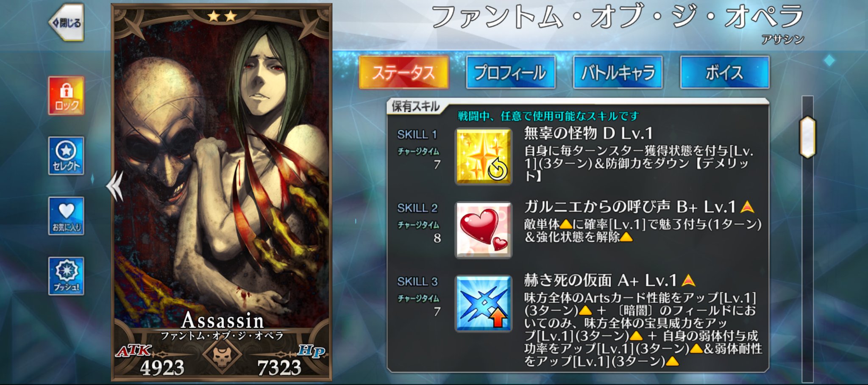Click the skill list scrollbar handle
Screen dimensions: 868x385
point(807,137)
